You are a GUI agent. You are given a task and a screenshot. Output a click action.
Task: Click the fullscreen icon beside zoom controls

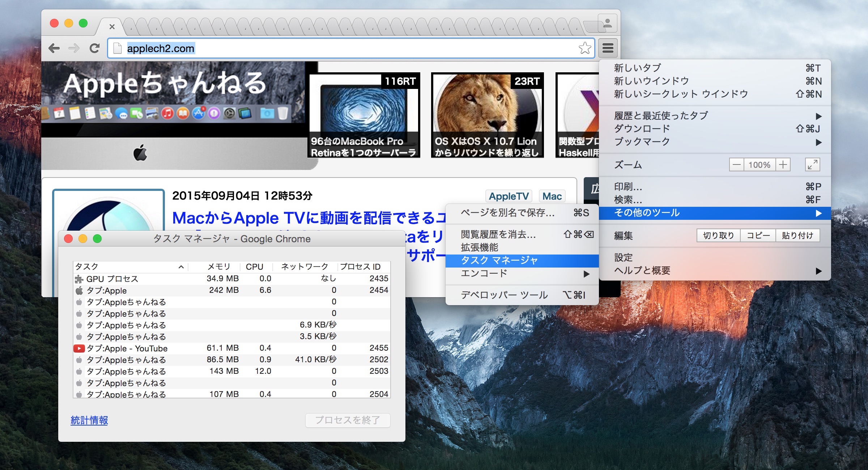(x=812, y=165)
